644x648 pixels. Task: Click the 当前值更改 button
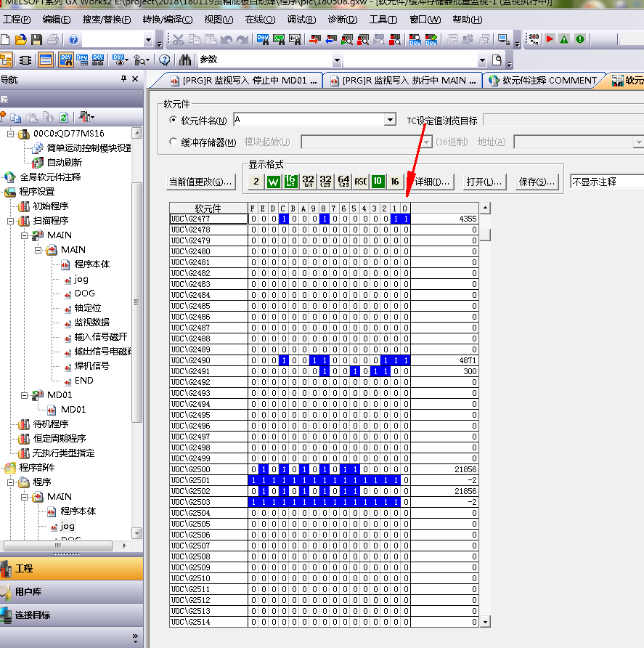pos(200,182)
